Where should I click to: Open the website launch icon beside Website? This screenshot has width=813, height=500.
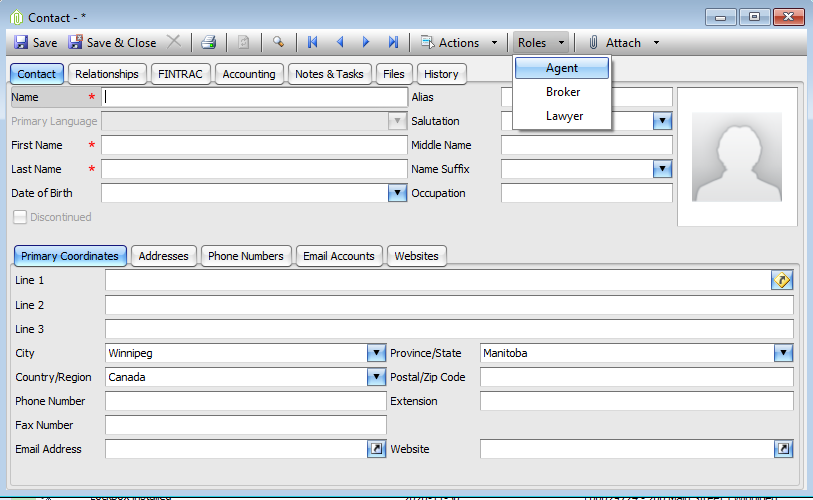point(783,449)
